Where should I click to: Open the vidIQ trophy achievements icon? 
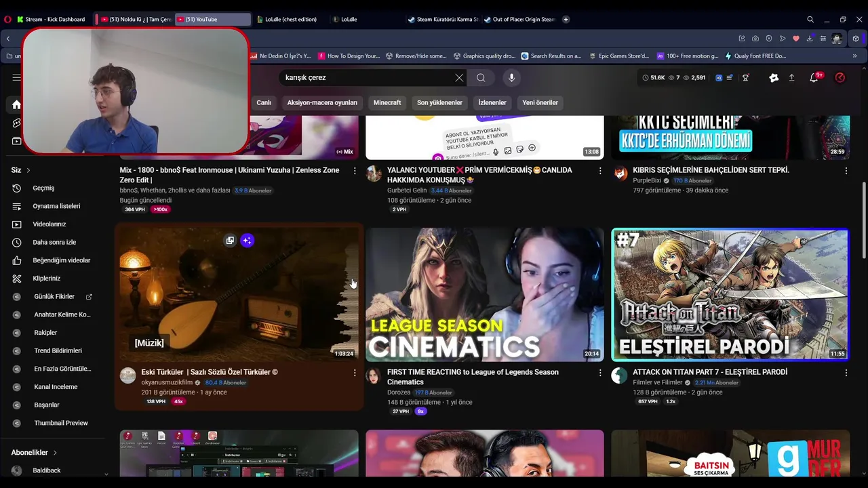[x=745, y=77]
